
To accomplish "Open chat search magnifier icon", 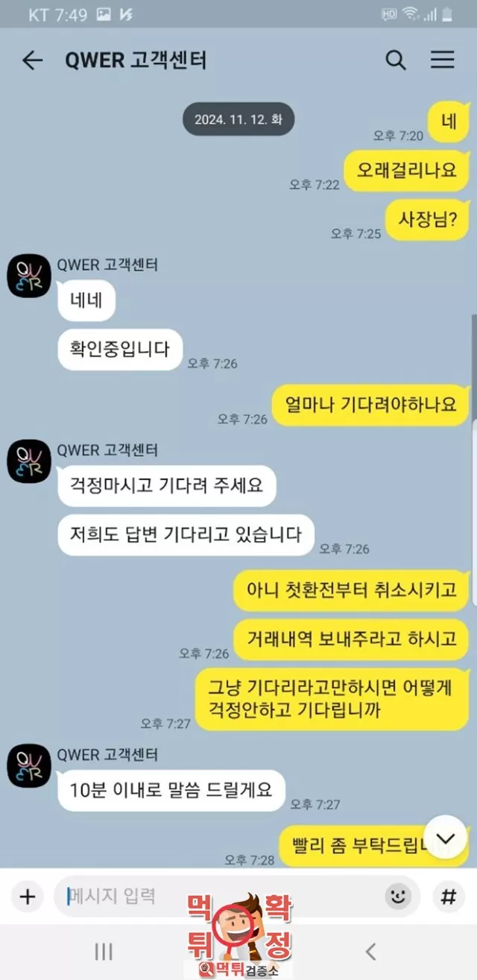I will point(396,60).
